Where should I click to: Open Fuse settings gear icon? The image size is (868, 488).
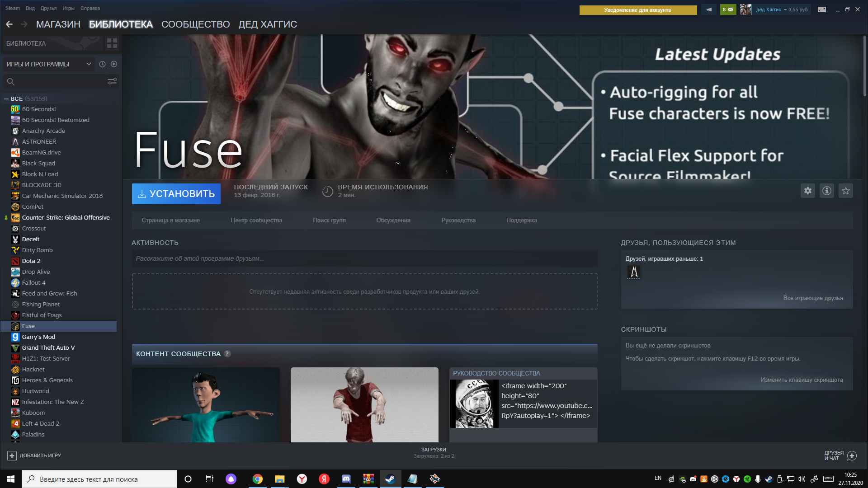(x=808, y=191)
